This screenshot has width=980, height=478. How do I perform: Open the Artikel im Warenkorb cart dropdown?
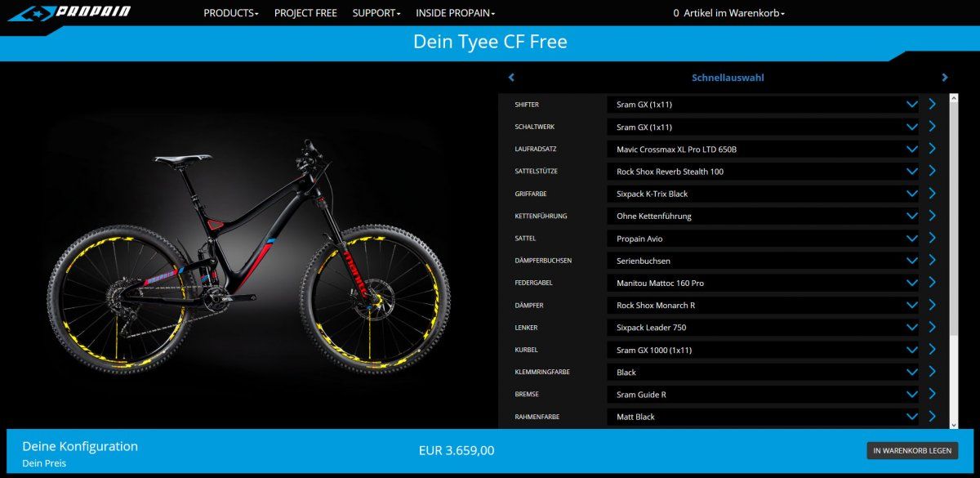(728, 13)
